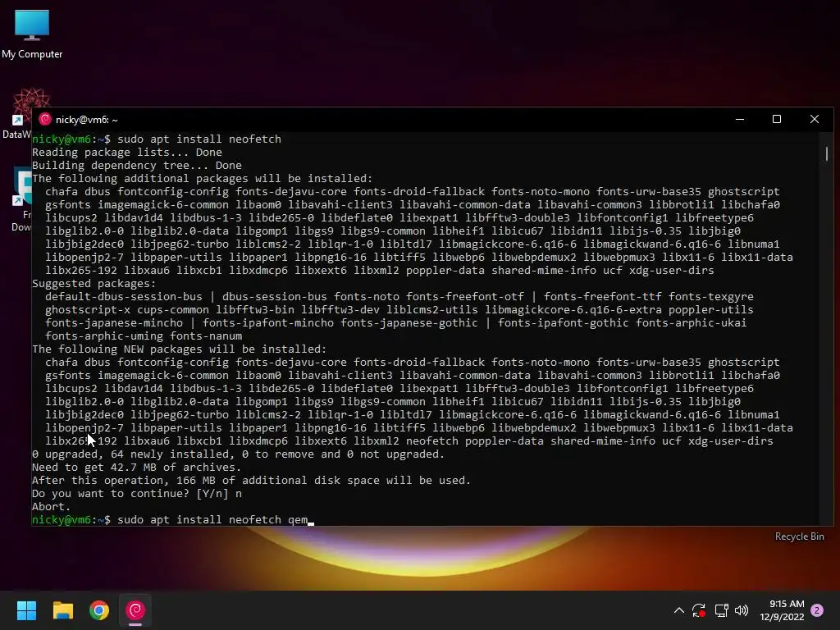The width and height of the screenshot is (840, 630).
Task: Click the terminal title text nicky@vm6: ~
Action: tap(86, 120)
